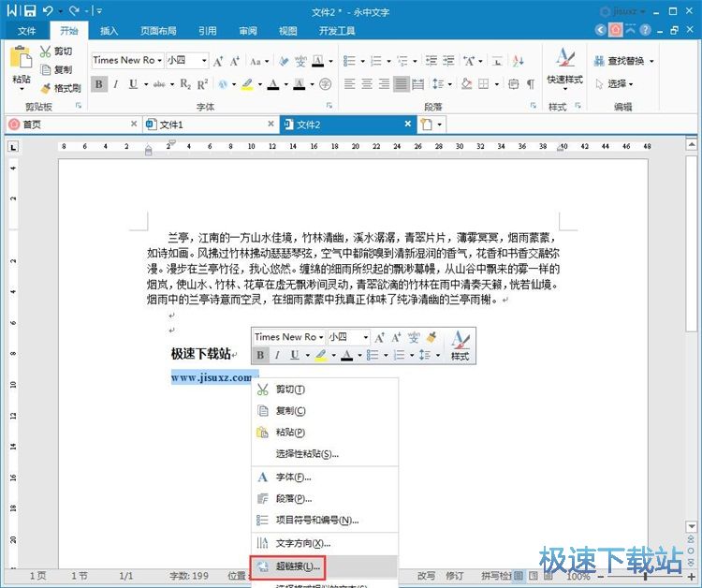The height and width of the screenshot is (588, 702).
Task: Align text left in ribbon
Action: tap(349, 83)
